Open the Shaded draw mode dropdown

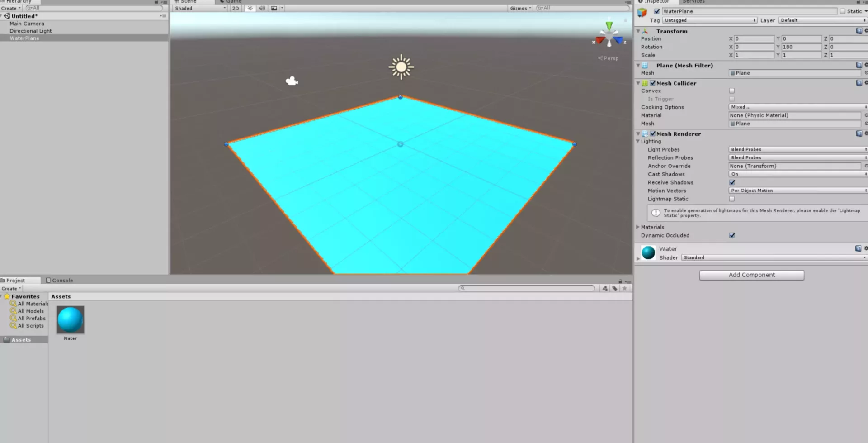pyautogui.click(x=199, y=8)
